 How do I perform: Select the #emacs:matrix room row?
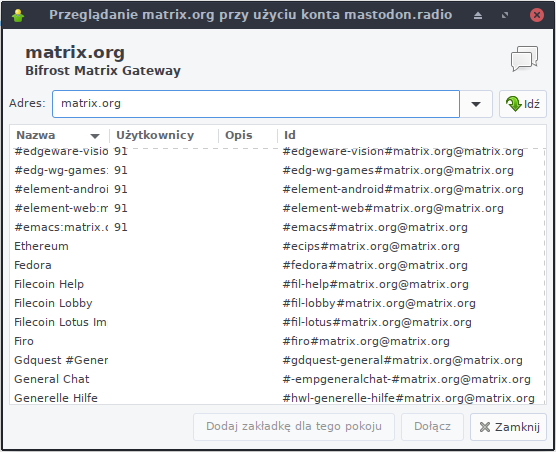tap(277, 227)
